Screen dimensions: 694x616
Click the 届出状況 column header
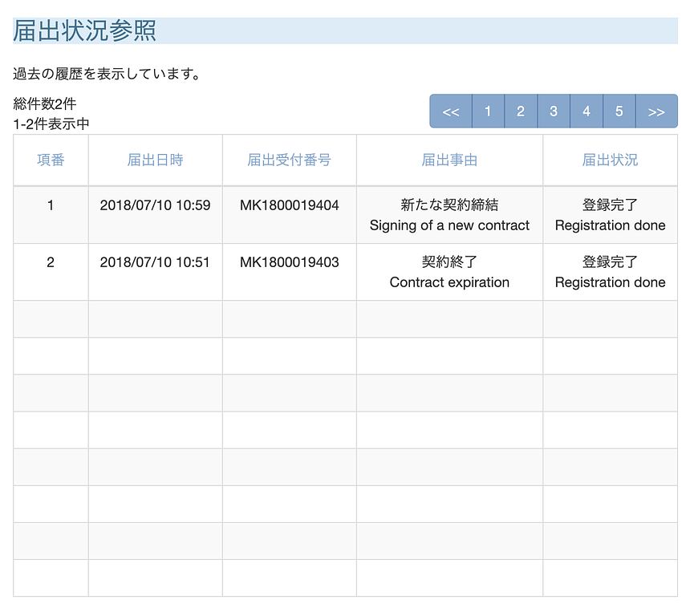pyautogui.click(x=609, y=160)
